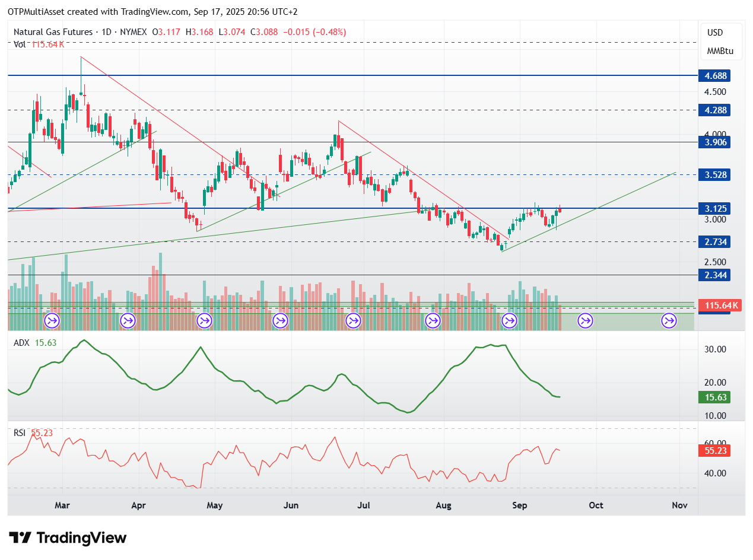Click the red RSI 55.23 value tag
This screenshot has height=560, width=753.
pyautogui.click(x=713, y=451)
